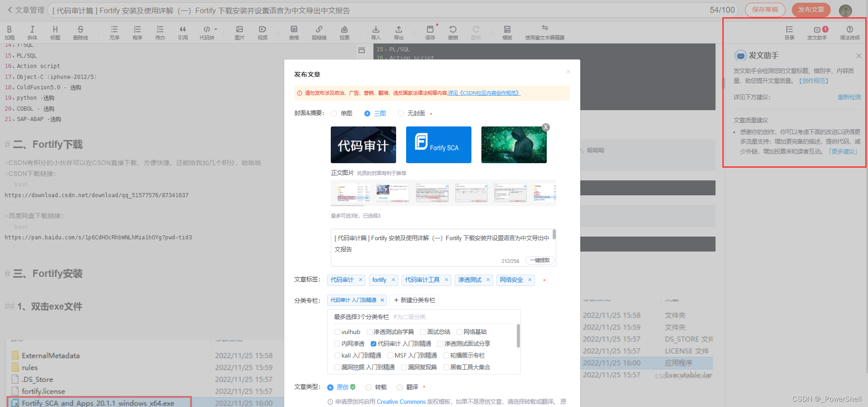Switch to rich text editor (使用富文本编辑器)

pos(544,33)
